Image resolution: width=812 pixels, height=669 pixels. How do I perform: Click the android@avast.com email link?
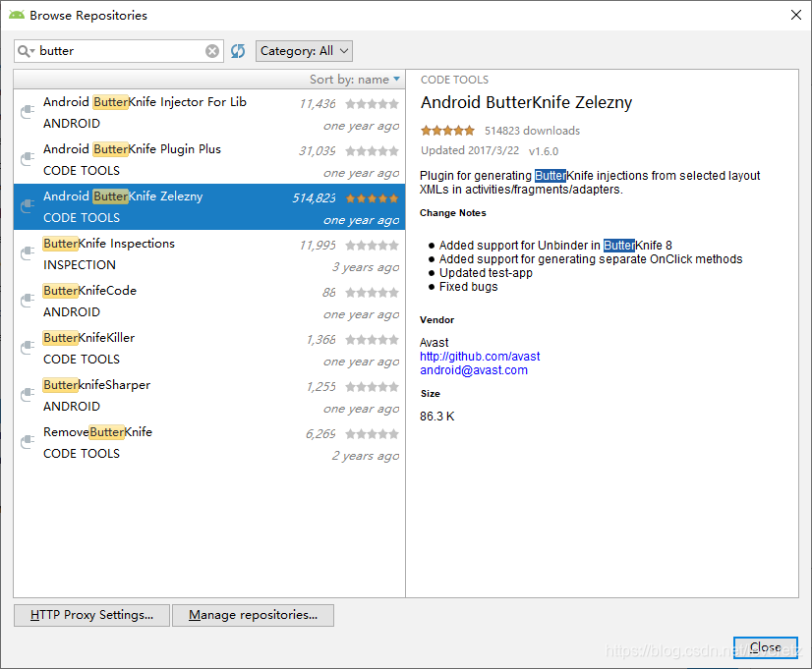[x=473, y=369]
